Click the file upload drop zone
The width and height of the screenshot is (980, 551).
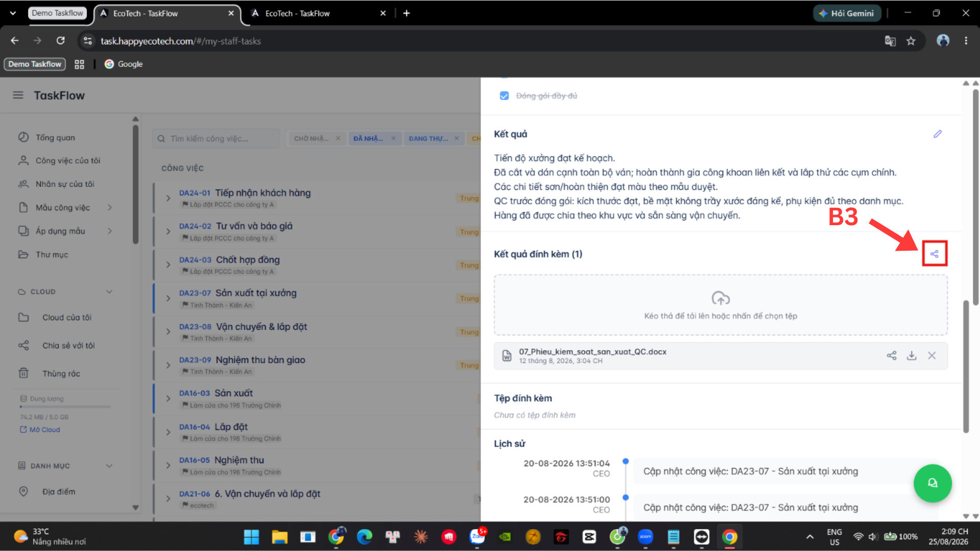tap(721, 305)
